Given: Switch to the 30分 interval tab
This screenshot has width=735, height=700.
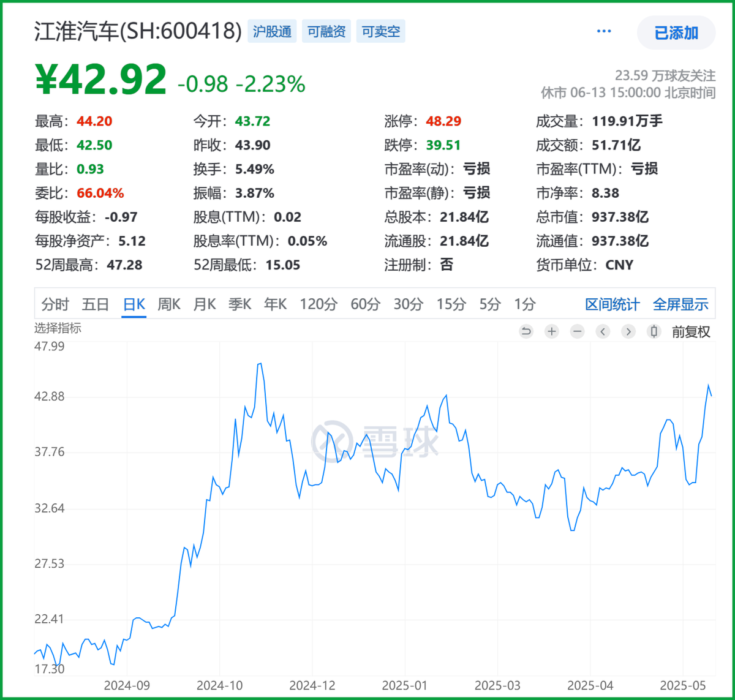Looking at the screenshot, I should coord(408,304).
